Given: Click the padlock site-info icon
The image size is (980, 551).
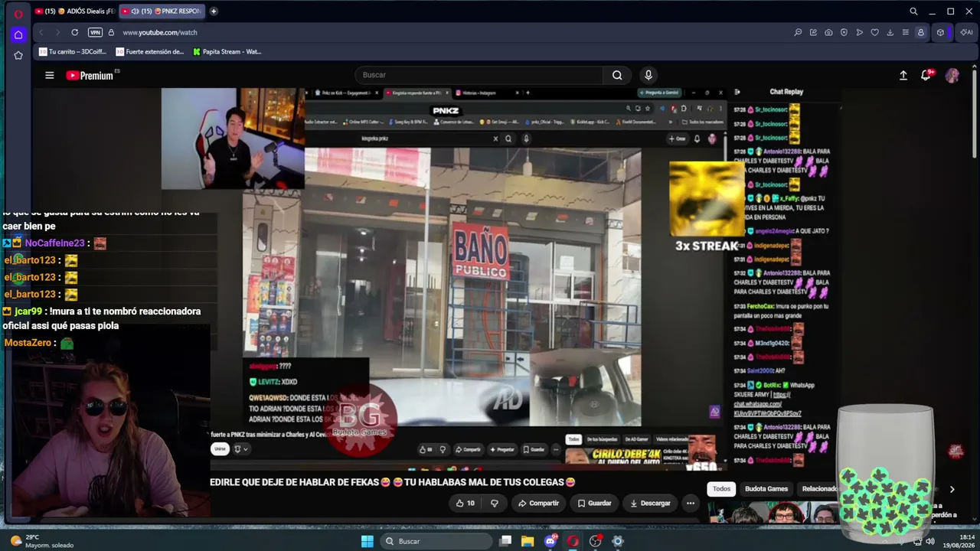Looking at the screenshot, I should pos(111,32).
